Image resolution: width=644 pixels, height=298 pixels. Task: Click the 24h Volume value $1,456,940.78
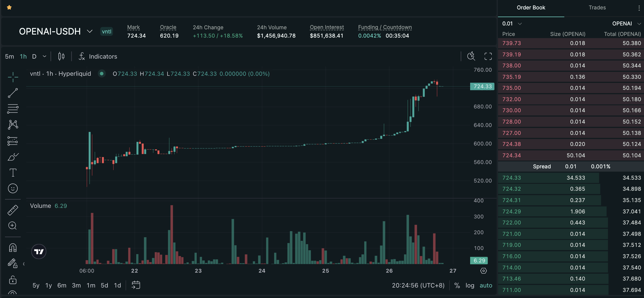276,36
